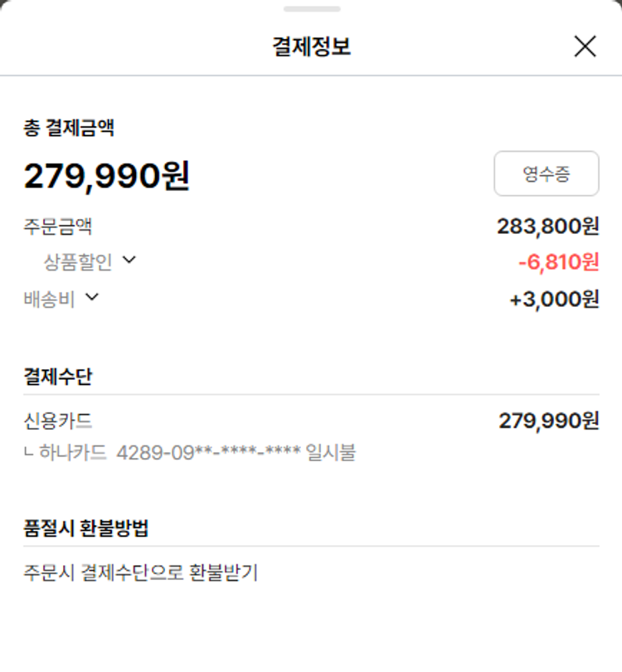The width and height of the screenshot is (622, 672).
Task: Click the 신용카드 payment method label
Action: click(x=58, y=421)
